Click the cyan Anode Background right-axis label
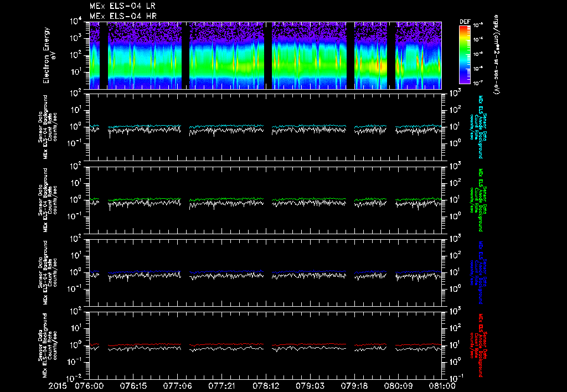This screenshot has width=567, height=392. pyautogui.click(x=478, y=127)
